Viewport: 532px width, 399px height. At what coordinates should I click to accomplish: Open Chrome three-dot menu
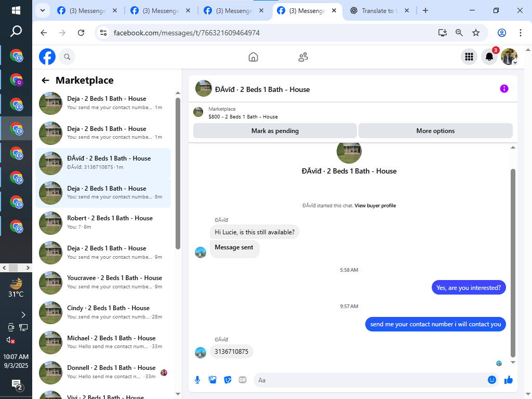520,33
